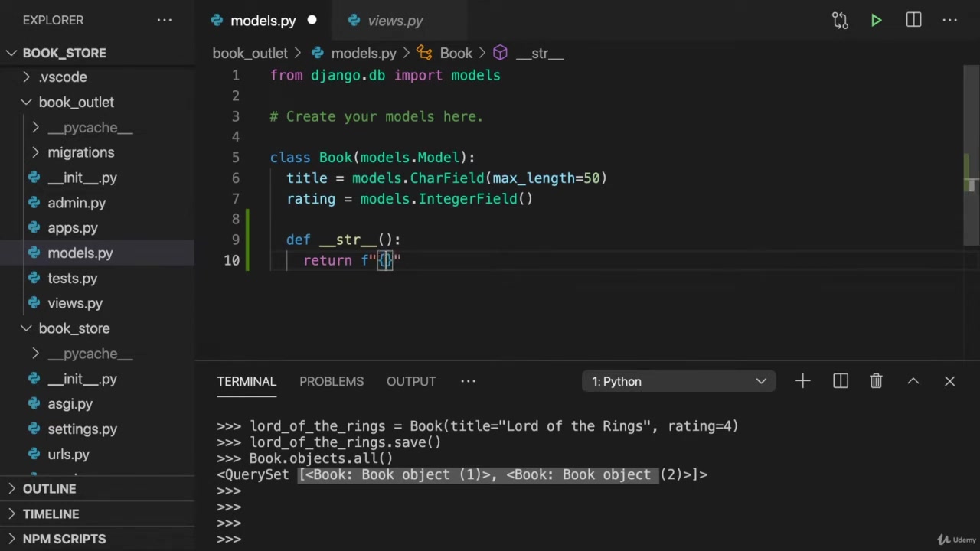Create a new terminal with plus icon
This screenshot has width=980, height=551.
pyautogui.click(x=802, y=381)
